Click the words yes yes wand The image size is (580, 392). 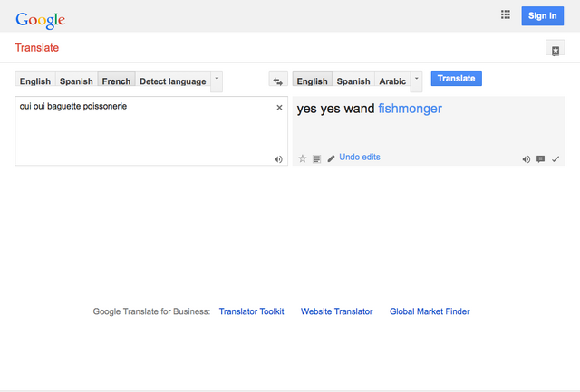click(335, 109)
